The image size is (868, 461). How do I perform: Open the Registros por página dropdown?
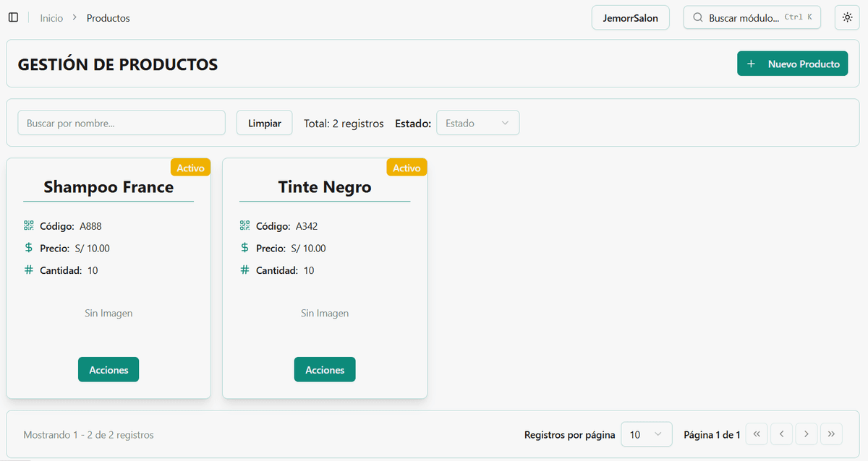pos(646,434)
